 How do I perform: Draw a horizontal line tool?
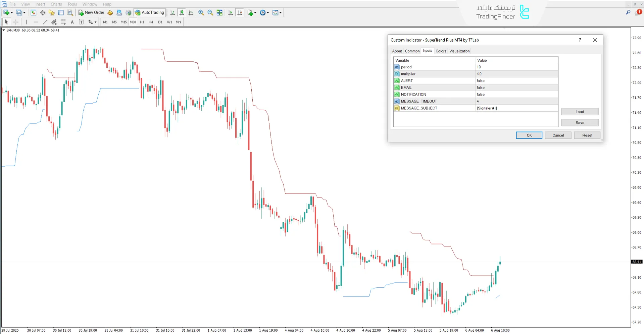tap(36, 22)
